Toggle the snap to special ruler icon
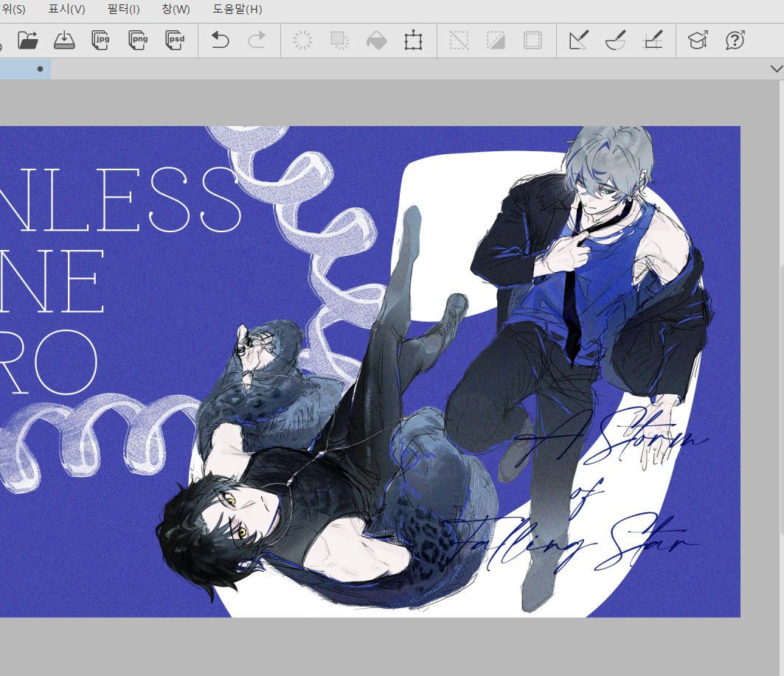Image resolution: width=784 pixels, height=676 pixels. [x=616, y=40]
